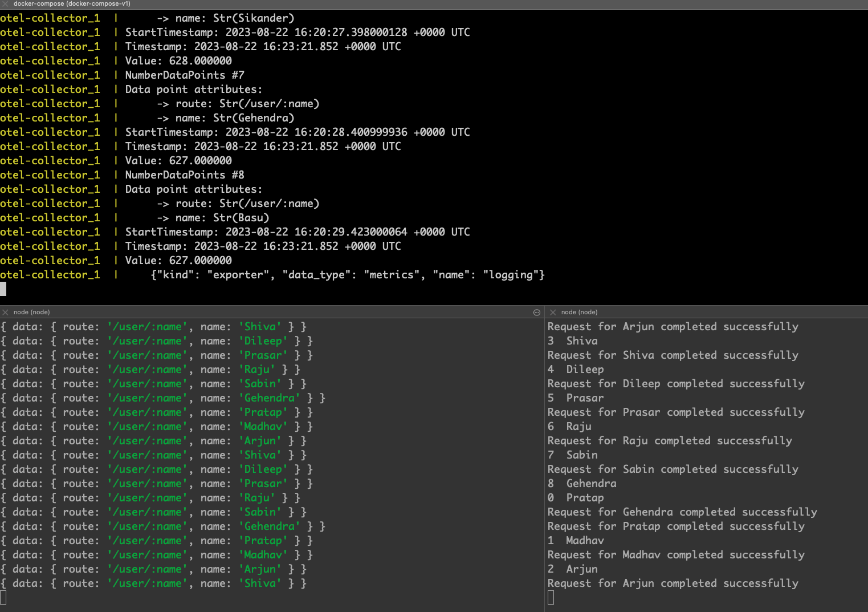Screen dimensions: 868x612
Task: Click the 'StartTimestamp' line for Basu
Action: point(296,232)
